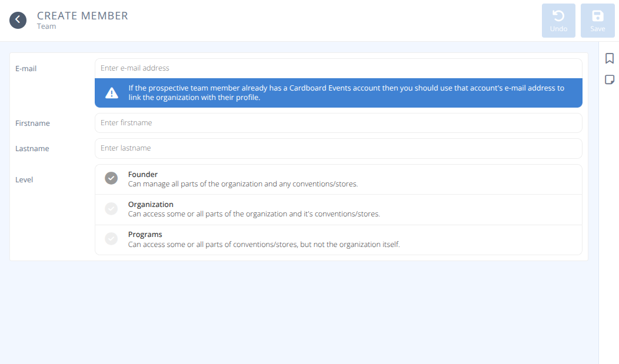Click the Team subtitle under the heading
619x364 pixels.
46,26
